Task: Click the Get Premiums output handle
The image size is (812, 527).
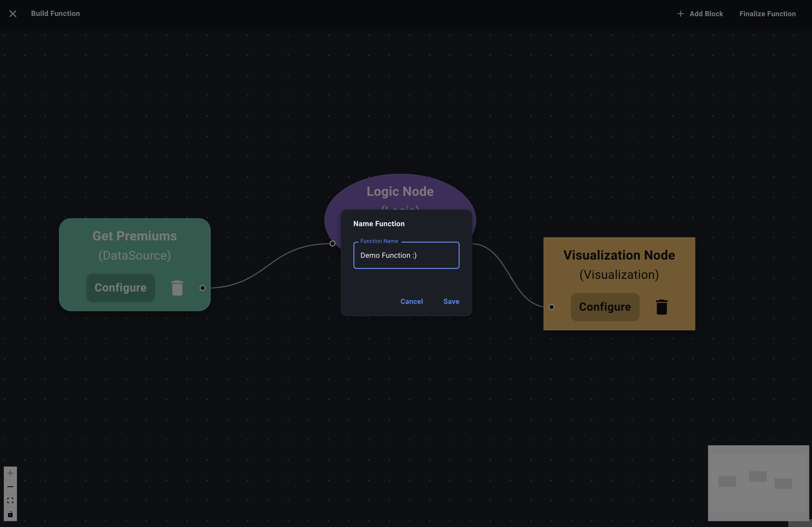Action: (x=202, y=288)
